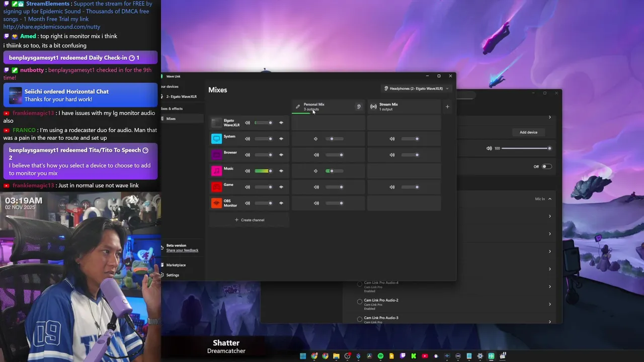Click the Shatter song title overlay
644x362 pixels.
pyautogui.click(x=226, y=343)
